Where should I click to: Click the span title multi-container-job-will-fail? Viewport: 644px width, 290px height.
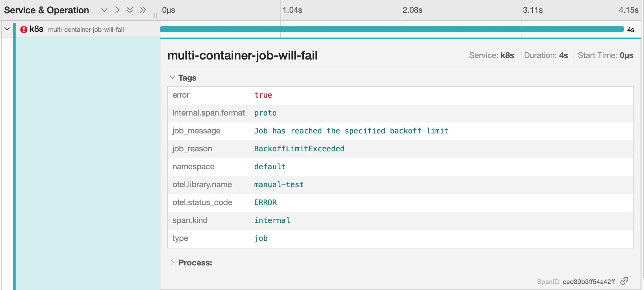click(242, 55)
